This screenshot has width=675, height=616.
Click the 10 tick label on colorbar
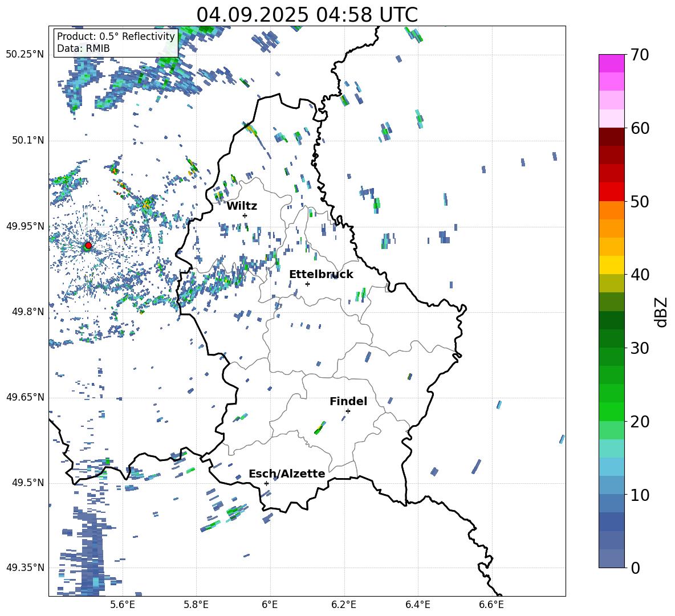tap(639, 495)
